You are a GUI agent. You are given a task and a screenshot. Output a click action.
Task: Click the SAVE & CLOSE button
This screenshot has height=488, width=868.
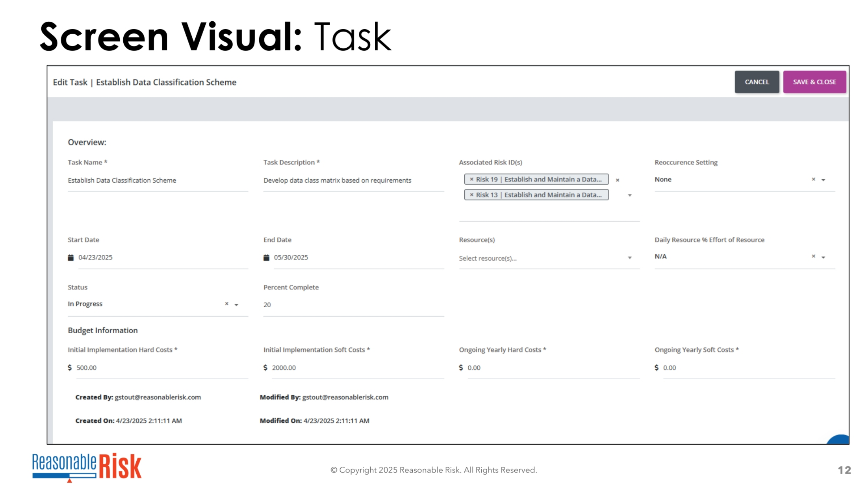click(814, 82)
